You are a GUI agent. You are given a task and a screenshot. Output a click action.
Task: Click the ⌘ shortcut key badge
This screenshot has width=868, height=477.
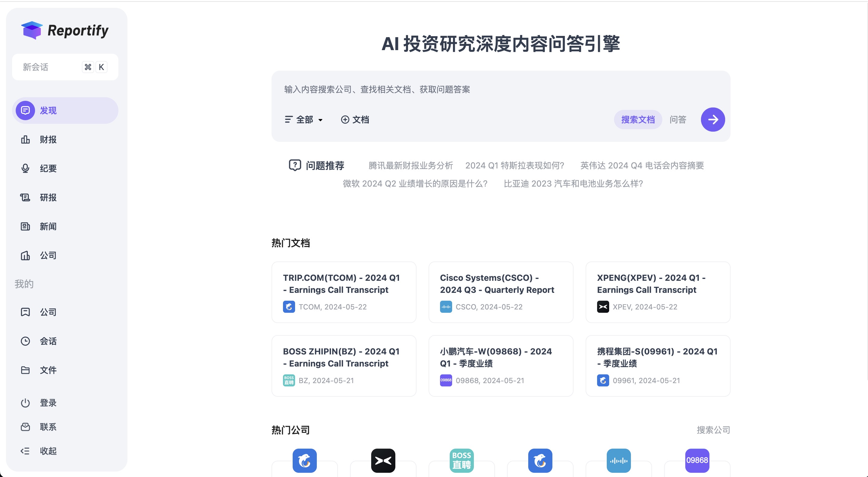[88, 67]
